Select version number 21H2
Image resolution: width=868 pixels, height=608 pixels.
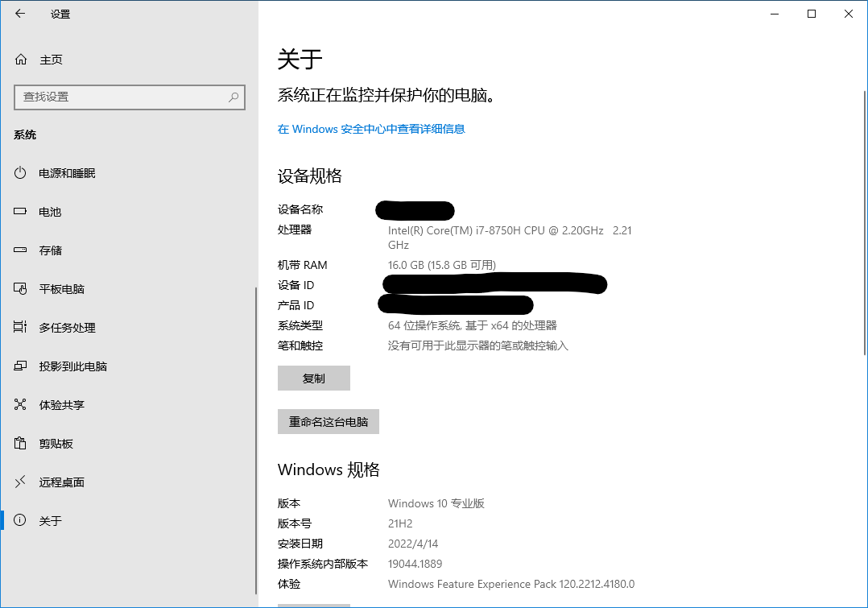click(400, 523)
